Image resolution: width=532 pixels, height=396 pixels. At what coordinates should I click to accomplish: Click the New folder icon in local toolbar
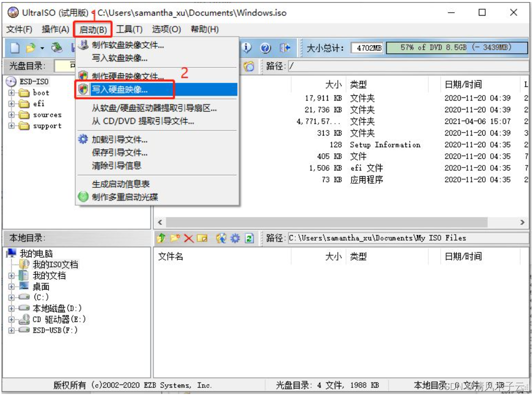[175, 238]
